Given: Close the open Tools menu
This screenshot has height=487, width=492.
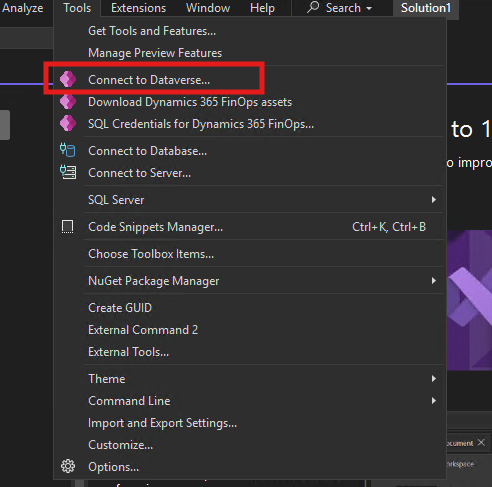Looking at the screenshot, I should [77, 8].
